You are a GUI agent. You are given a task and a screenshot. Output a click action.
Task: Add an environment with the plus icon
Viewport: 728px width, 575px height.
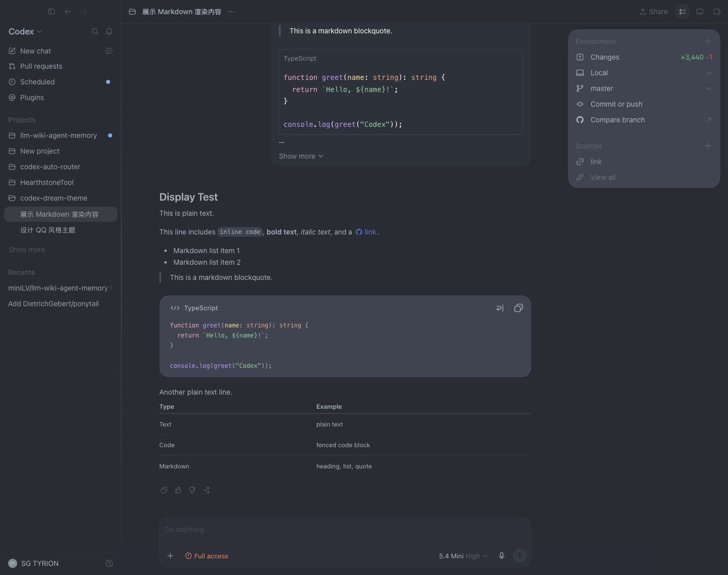point(708,41)
